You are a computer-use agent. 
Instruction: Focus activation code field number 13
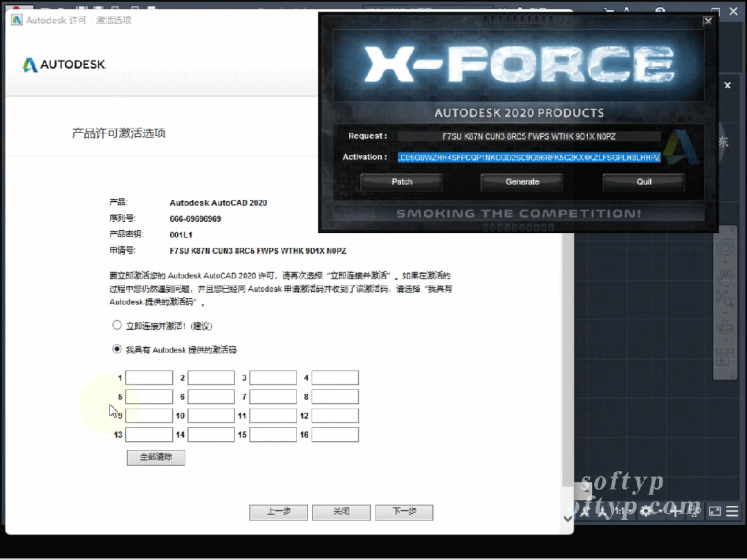point(149,435)
